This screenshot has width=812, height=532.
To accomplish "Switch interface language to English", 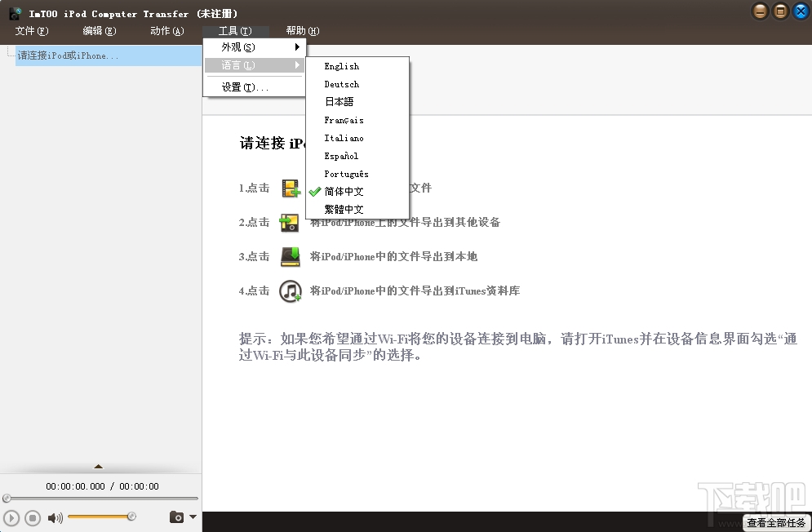I will pos(341,66).
